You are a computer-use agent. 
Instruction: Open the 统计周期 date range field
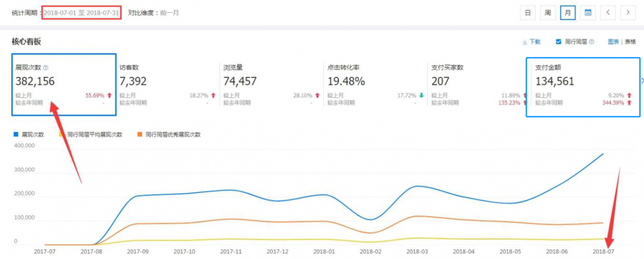click(x=82, y=13)
